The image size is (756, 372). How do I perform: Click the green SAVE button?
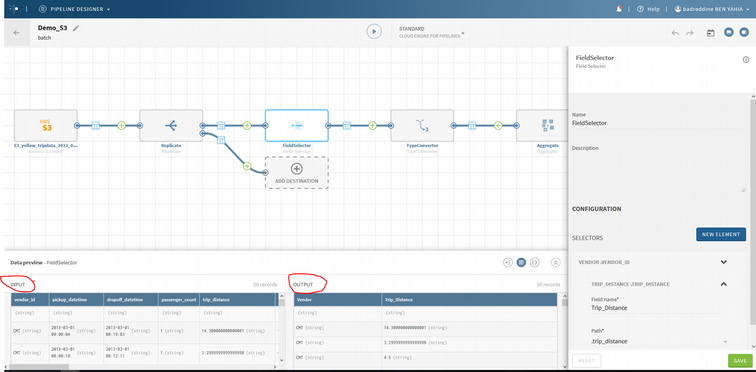740,360
